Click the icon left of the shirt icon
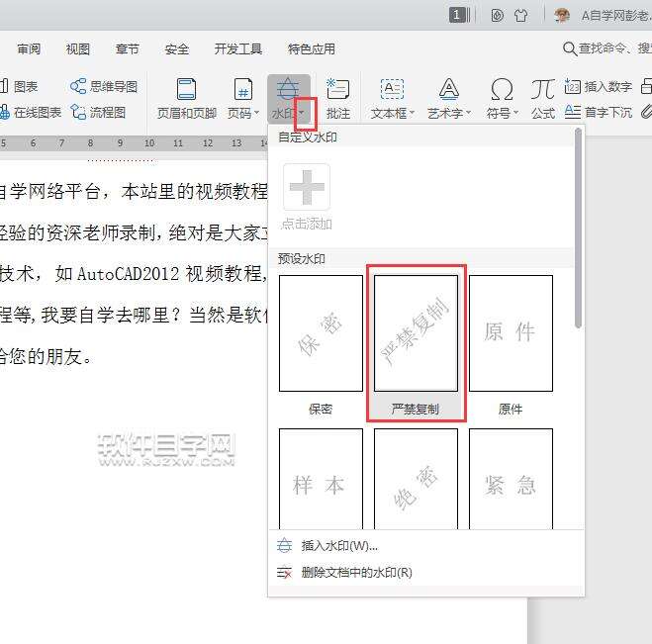Image resolution: width=652 pixels, height=644 pixels. [x=497, y=16]
